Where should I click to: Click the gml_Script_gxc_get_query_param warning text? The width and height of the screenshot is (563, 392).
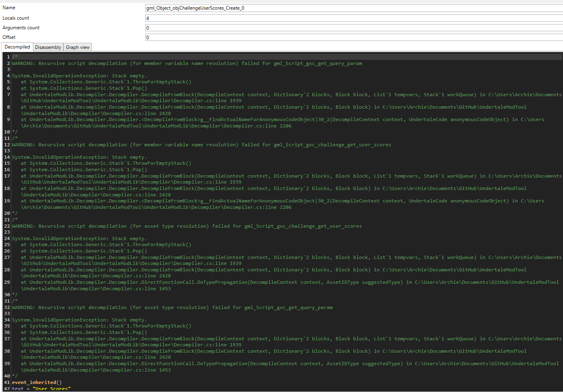coord(317,63)
